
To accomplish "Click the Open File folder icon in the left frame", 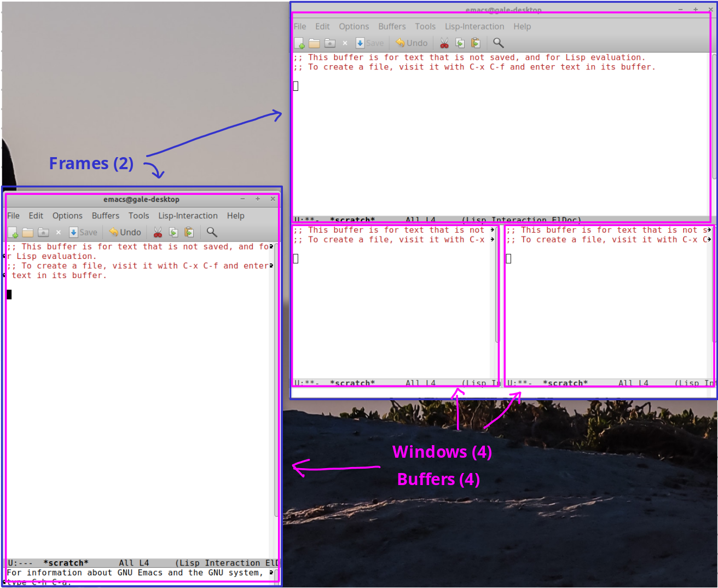I will tap(28, 233).
